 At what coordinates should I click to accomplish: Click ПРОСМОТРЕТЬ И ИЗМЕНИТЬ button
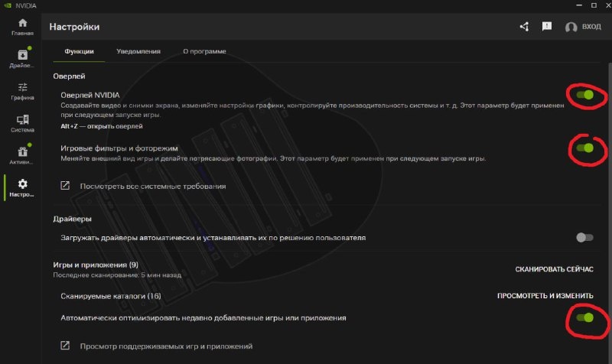click(x=545, y=296)
